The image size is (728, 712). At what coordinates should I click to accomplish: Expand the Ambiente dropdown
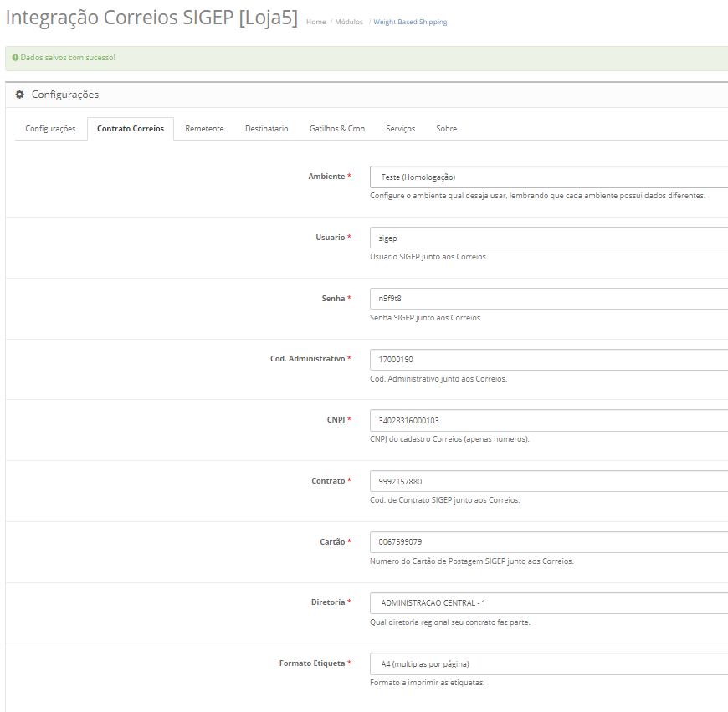(x=548, y=177)
